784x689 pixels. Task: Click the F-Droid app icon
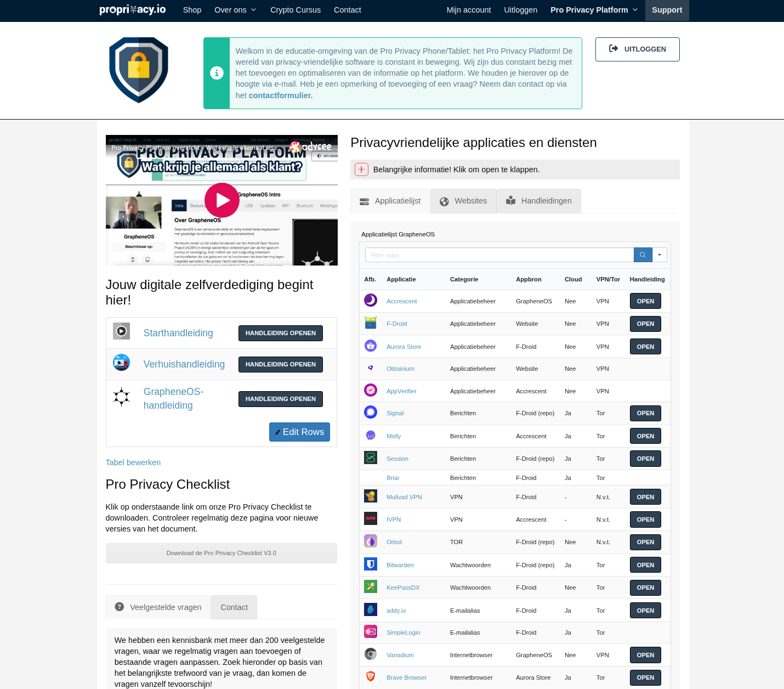point(371,323)
